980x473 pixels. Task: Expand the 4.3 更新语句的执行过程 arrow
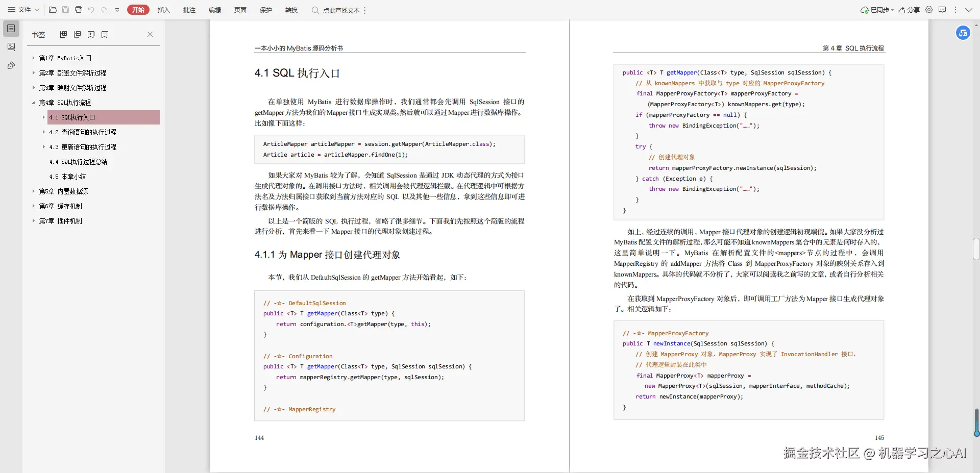click(x=44, y=147)
